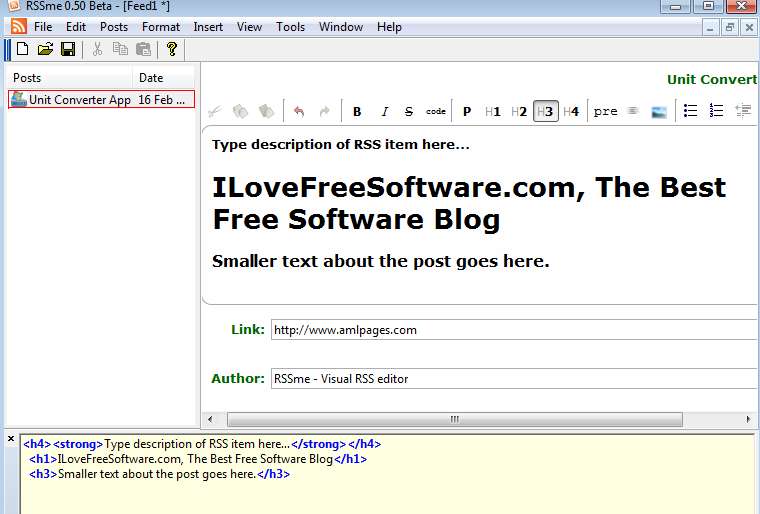Undo the last edit in editor toolbar

pyautogui.click(x=299, y=112)
